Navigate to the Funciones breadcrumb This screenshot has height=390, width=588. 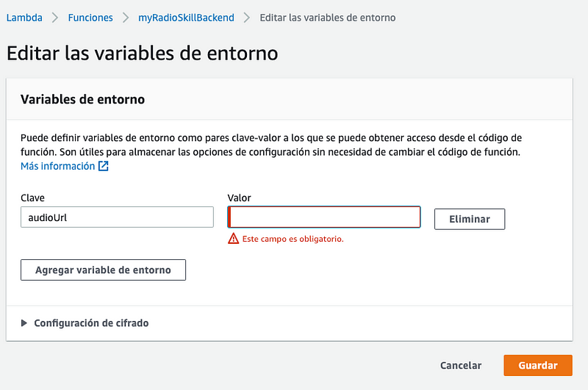click(x=90, y=18)
